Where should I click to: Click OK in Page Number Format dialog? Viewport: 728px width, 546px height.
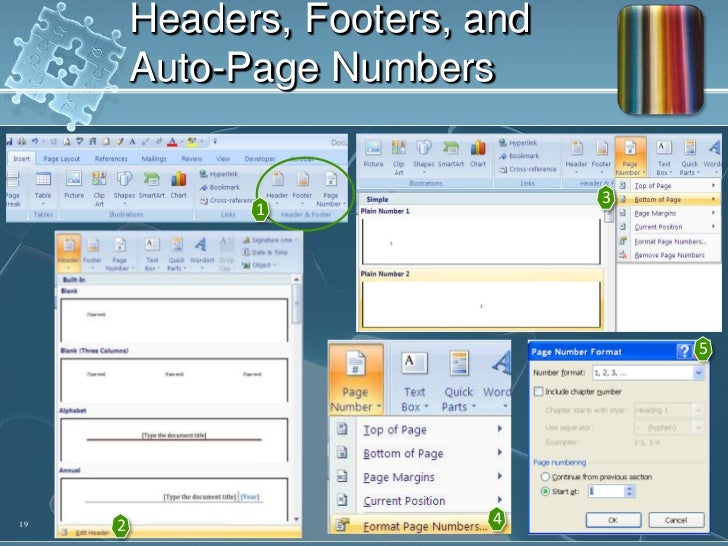[613, 520]
